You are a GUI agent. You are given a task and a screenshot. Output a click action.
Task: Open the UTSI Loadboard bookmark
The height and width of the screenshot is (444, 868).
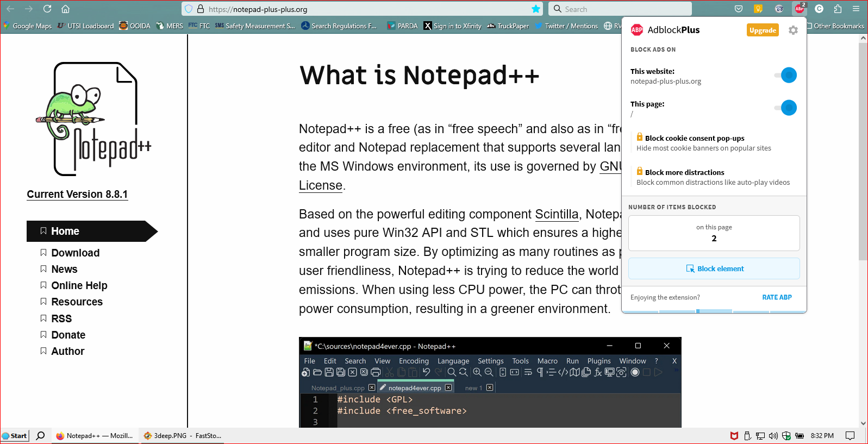click(x=86, y=26)
